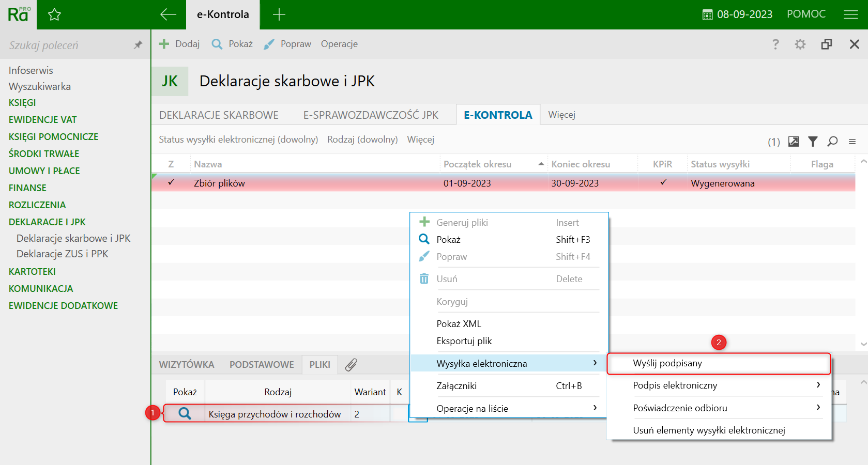Viewport: 868px width, 465px height.
Task: Show the Księga przychodów file with magnifier
Action: tap(185, 413)
